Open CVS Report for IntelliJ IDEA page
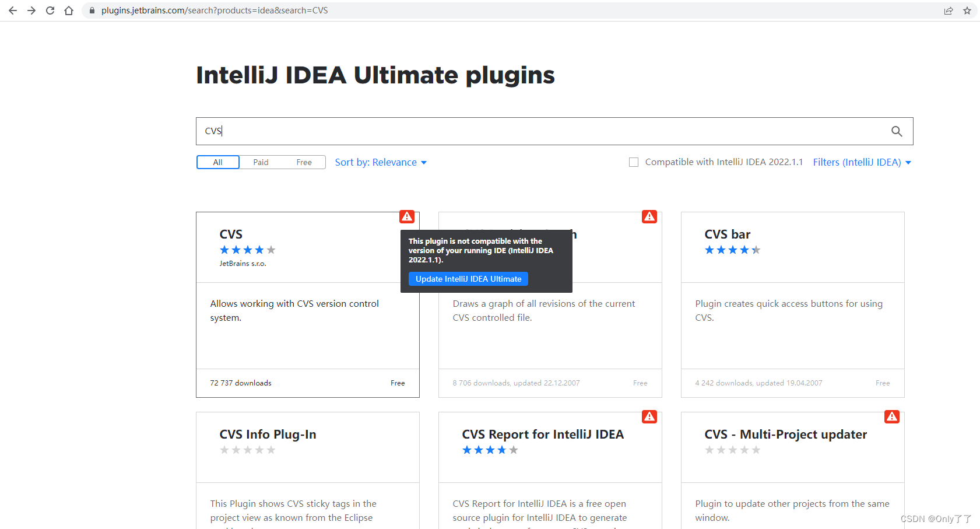 (543, 435)
